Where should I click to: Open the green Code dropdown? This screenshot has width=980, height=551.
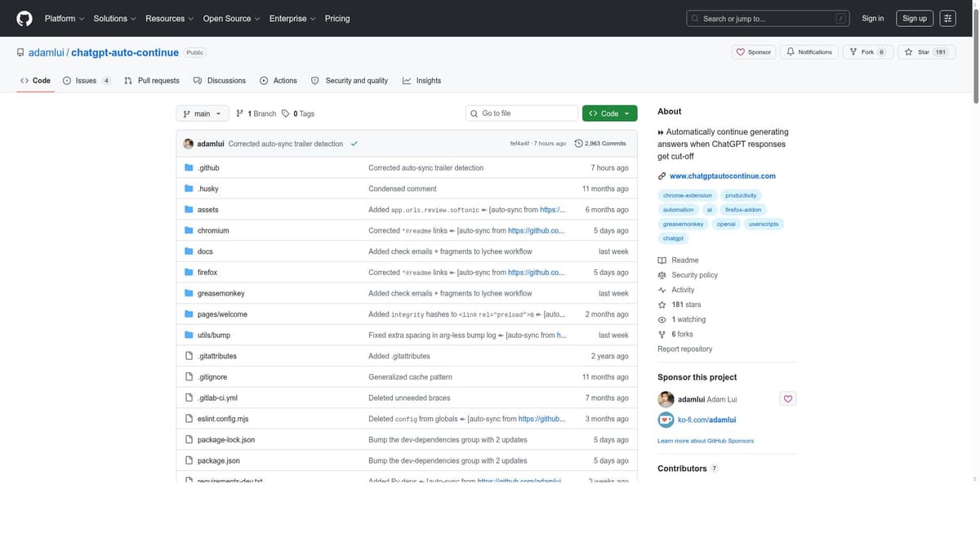coord(607,112)
